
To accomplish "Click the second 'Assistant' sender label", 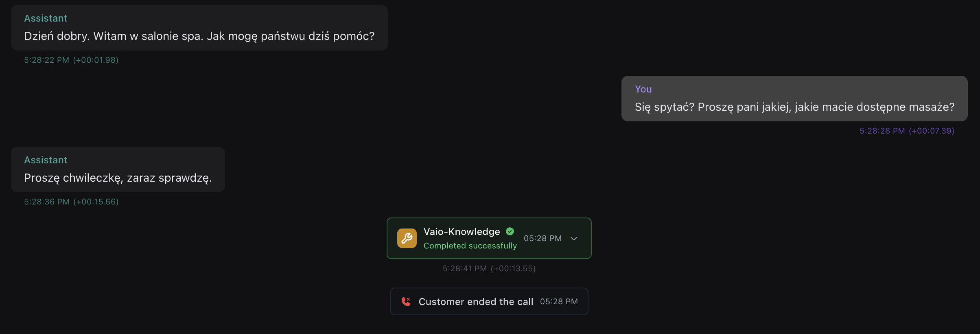I will (x=46, y=160).
